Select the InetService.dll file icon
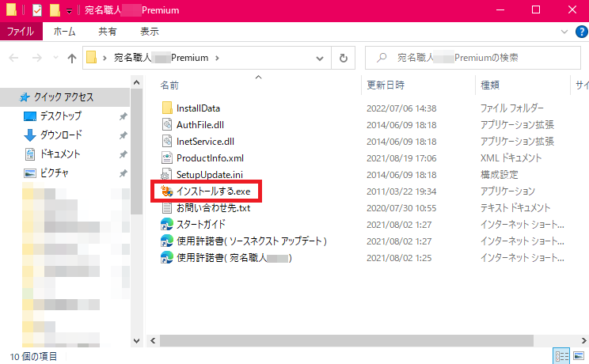This screenshot has height=364, width=589. (167, 141)
